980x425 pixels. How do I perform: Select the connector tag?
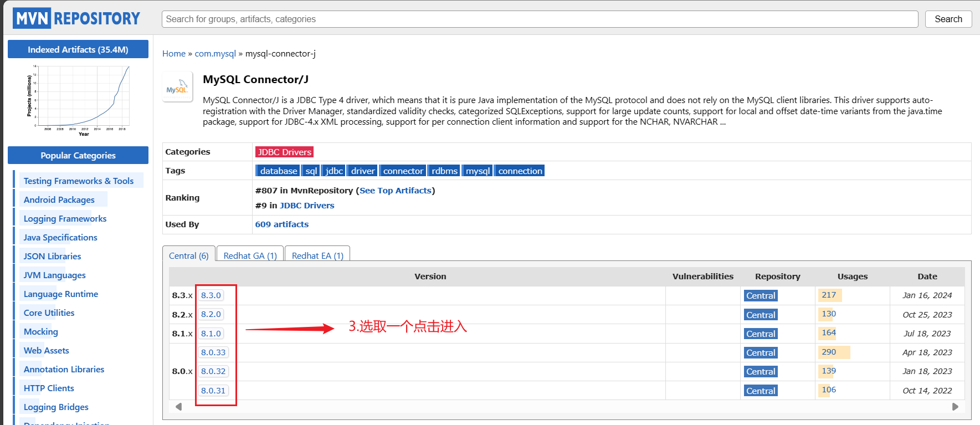coord(403,171)
